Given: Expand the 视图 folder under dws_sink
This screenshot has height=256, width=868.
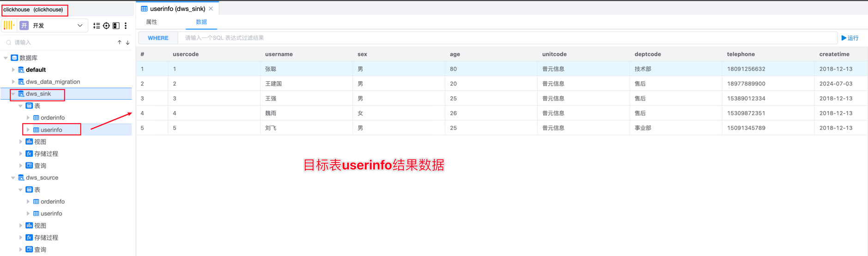Looking at the screenshot, I should click(20, 142).
